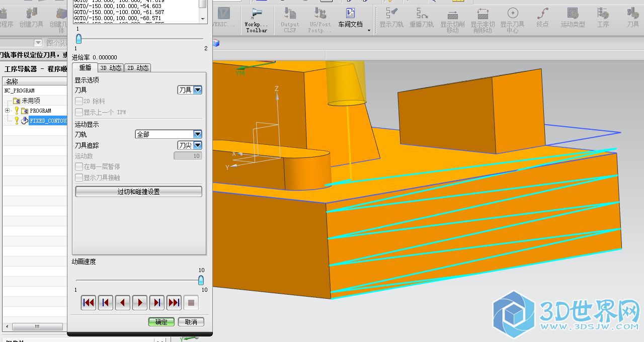Image resolution: width=644 pixels, height=342 pixels.
Task: Step forward one toolpath move
Action: click(x=157, y=303)
